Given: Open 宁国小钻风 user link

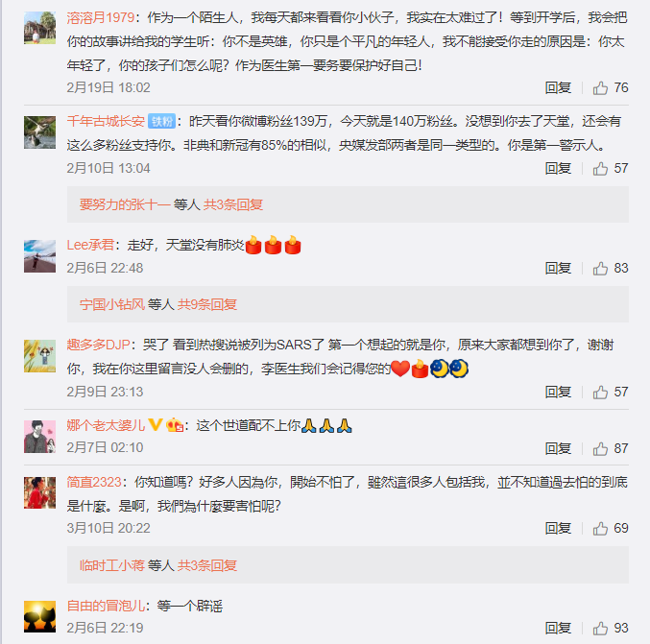Looking at the screenshot, I should (112, 304).
